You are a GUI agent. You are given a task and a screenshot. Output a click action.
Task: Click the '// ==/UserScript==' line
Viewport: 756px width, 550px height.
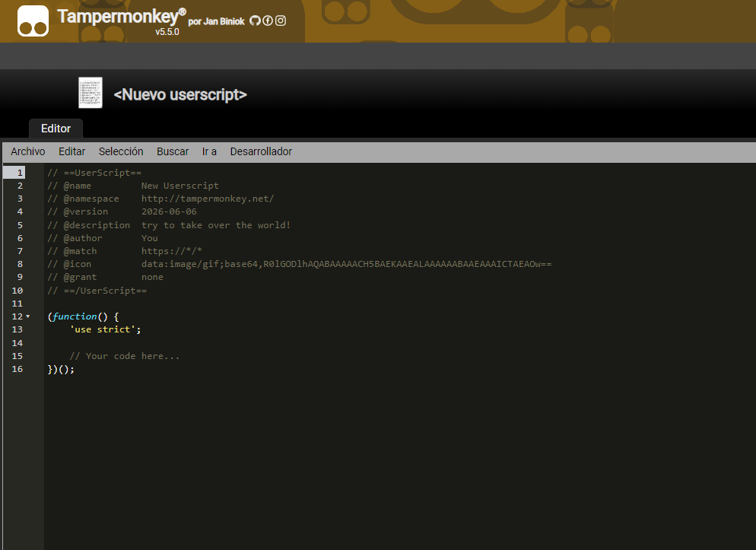pos(97,291)
